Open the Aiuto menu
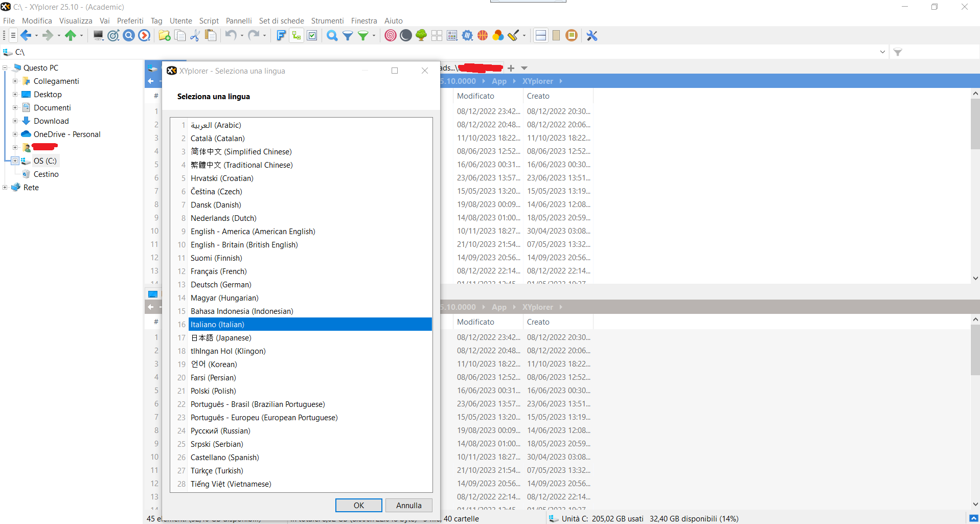Viewport: 980px width, 524px height. 394,21
